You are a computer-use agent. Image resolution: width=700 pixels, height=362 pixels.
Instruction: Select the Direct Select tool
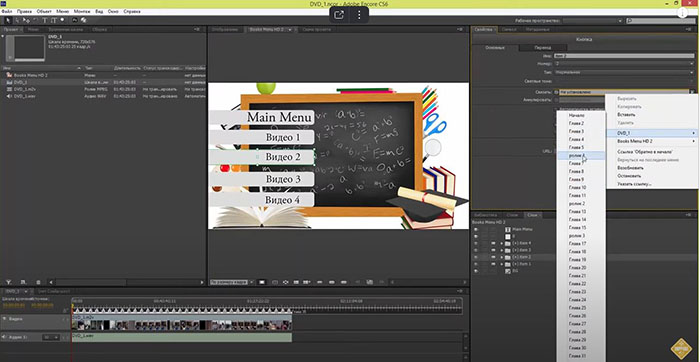click(x=17, y=20)
